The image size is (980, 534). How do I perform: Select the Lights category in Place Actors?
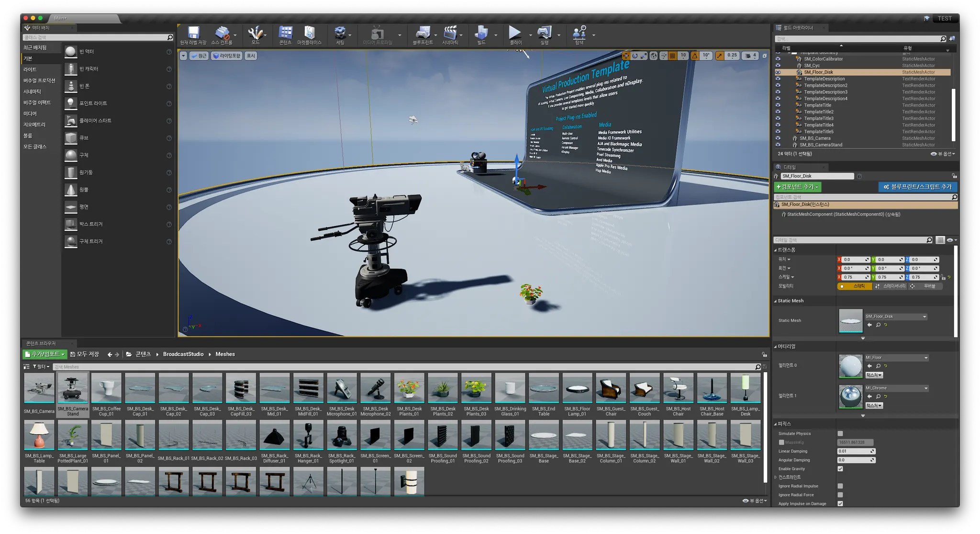click(x=30, y=69)
